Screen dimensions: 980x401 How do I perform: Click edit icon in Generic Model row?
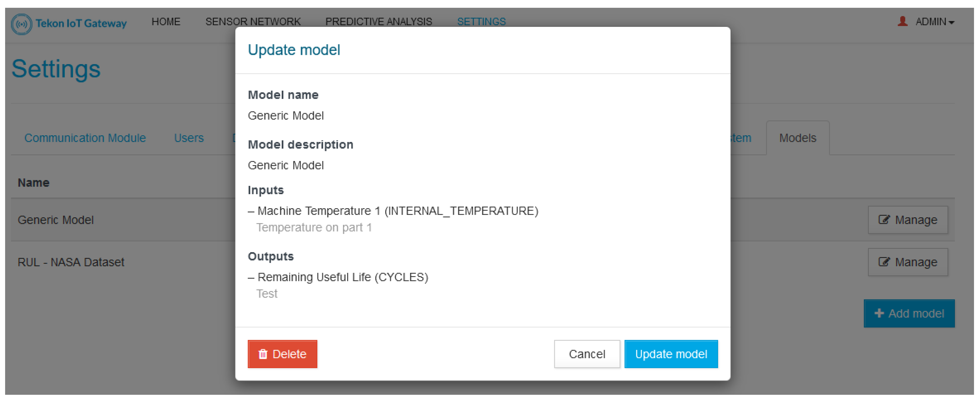pos(884,219)
